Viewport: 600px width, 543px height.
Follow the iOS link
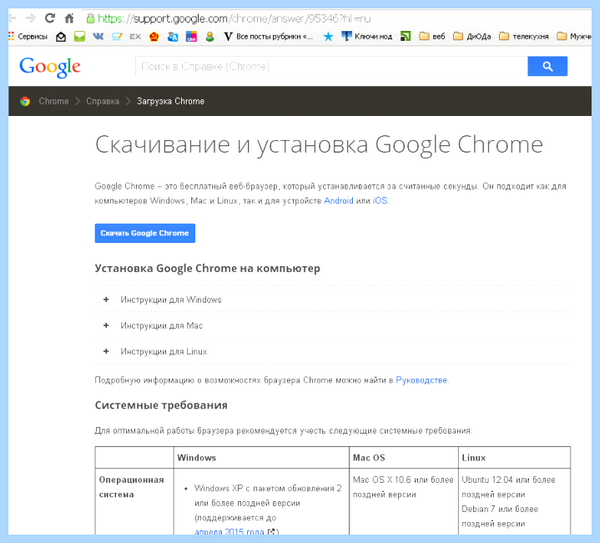pos(380,201)
